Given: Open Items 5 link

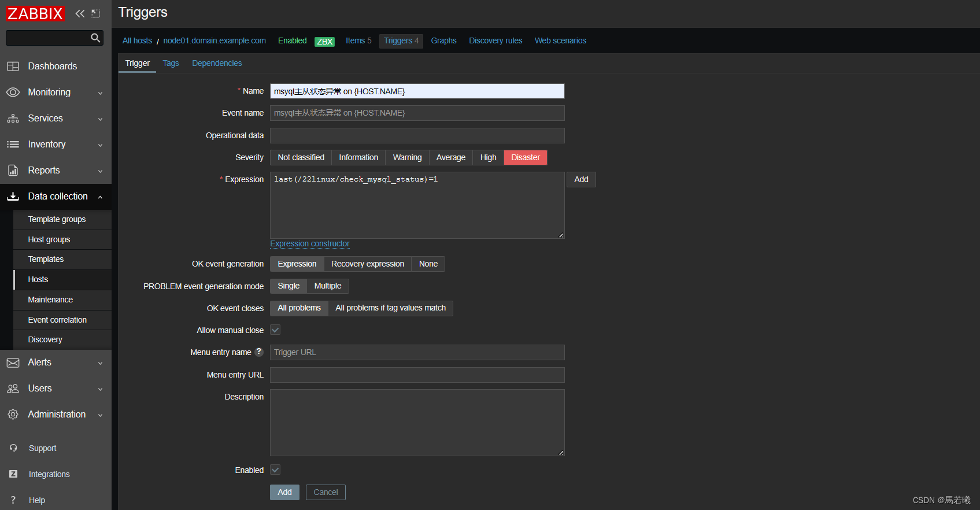Looking at the screenshot, I should click(x=358, y=40).
